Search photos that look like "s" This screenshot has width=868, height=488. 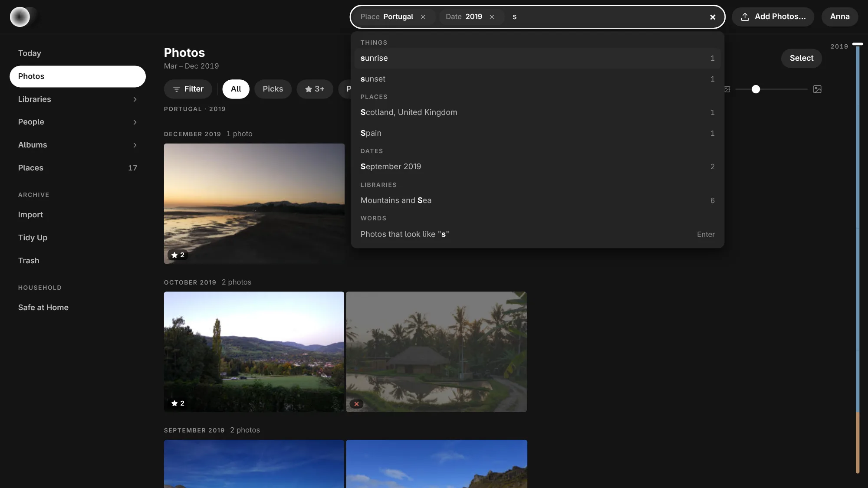537,234
